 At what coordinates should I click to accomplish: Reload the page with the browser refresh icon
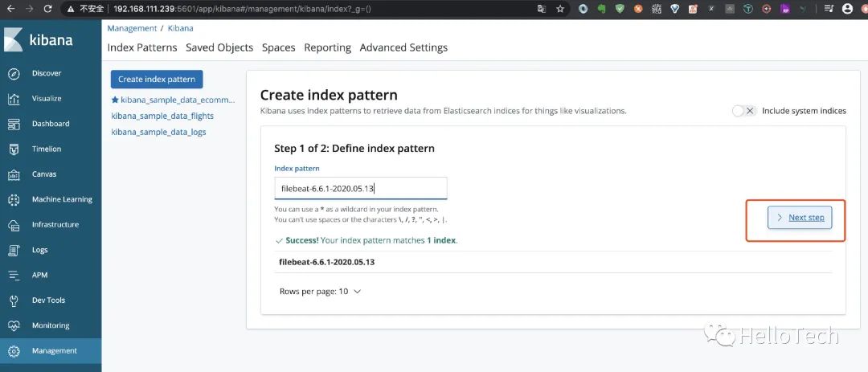tap(47, 9)
